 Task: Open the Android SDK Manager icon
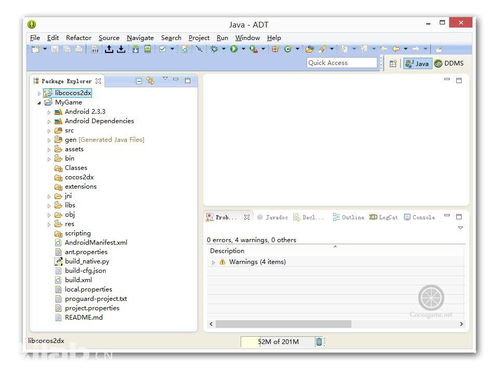(136, 49)
